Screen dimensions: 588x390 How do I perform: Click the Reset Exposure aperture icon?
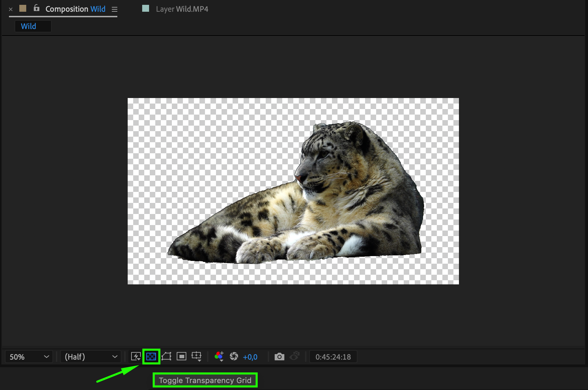pos(234,357)
